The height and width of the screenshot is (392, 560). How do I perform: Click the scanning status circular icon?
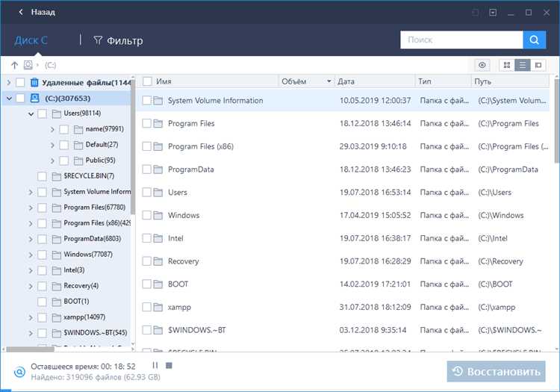[x=19, y=372]
